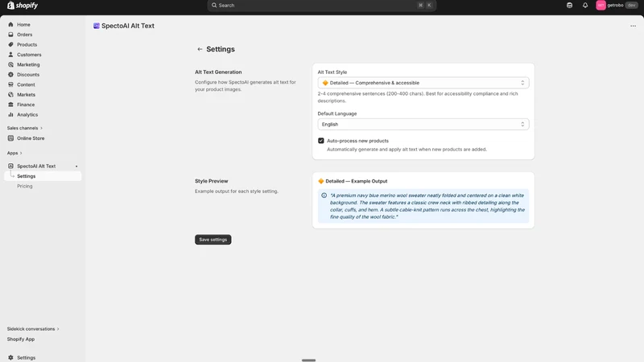The width and height of the screenshot is (644, 362).
Task: Click the info icon in example output
Action: click(x=324, y=195)
